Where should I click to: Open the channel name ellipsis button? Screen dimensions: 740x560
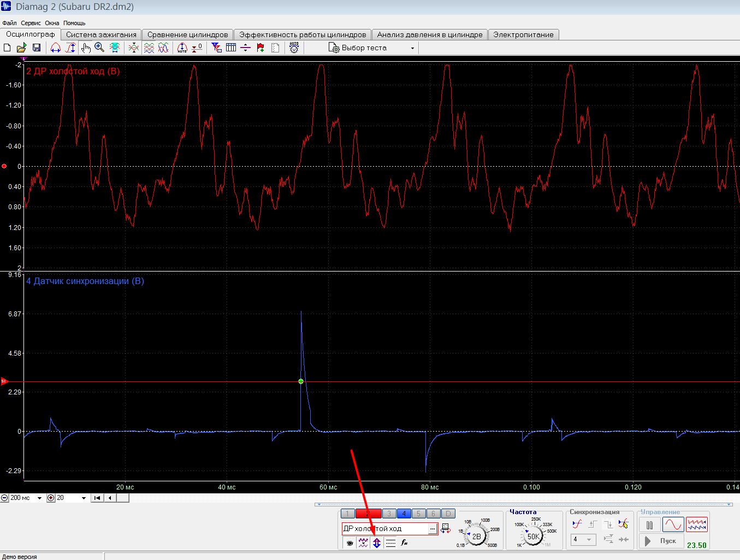(433, 529)
